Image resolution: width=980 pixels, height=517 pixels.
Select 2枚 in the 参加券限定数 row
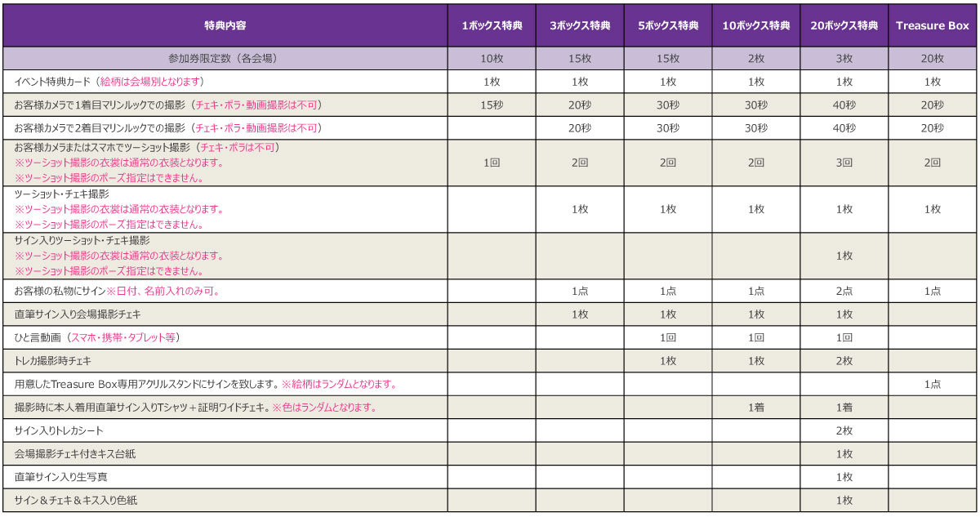pyautogui.click(x=756, y=59)
